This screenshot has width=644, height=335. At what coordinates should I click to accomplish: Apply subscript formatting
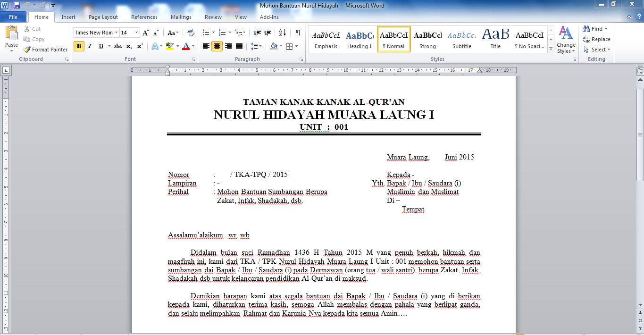(x=130, y=46)
